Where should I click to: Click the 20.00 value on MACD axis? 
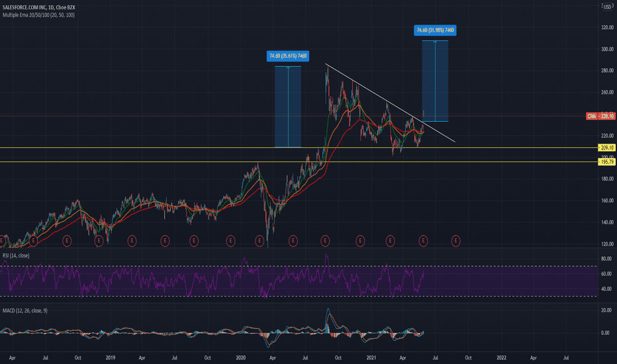click(x=606, y=310)
